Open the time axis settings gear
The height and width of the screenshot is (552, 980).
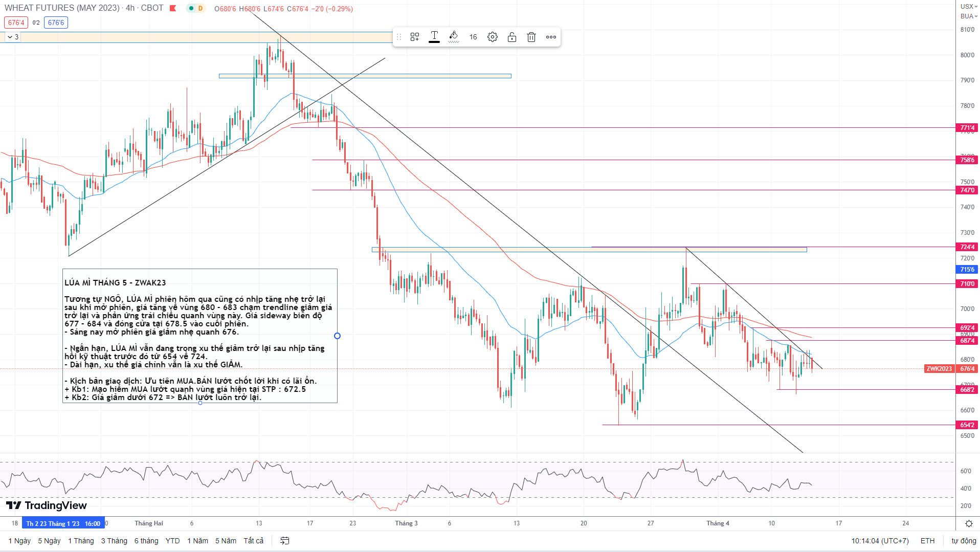pos(969,523)
